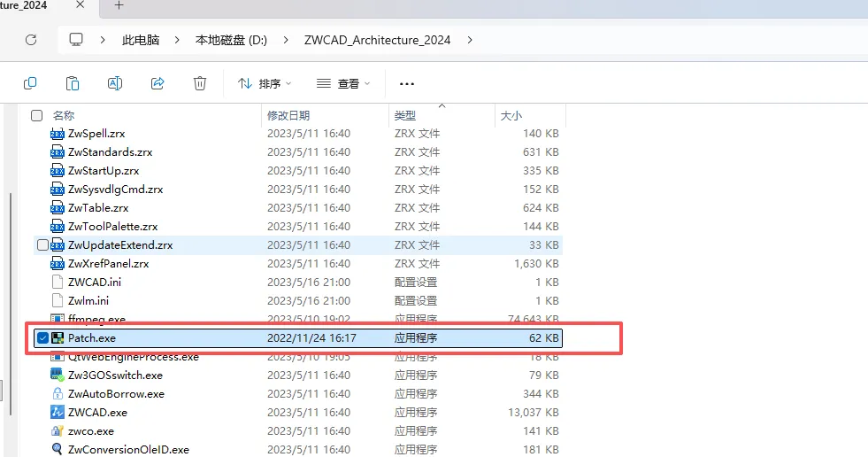Sort by 修改日期 column header

pos(288,115)
